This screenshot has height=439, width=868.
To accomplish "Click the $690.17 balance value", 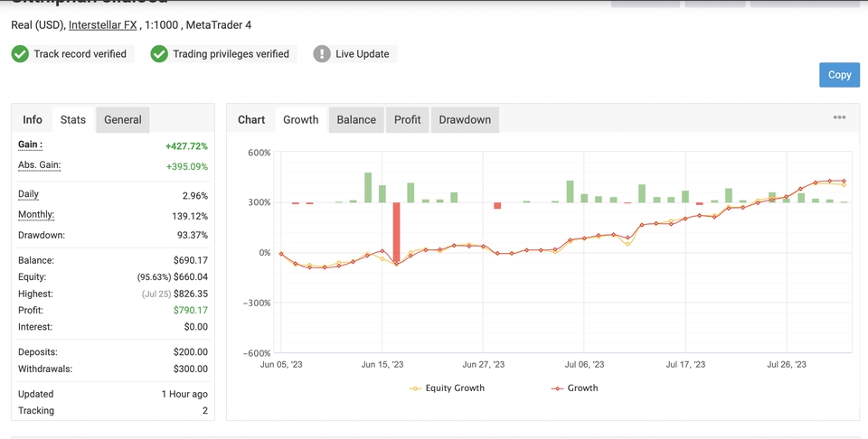I will pyautogui.click(x=191, y=260).
